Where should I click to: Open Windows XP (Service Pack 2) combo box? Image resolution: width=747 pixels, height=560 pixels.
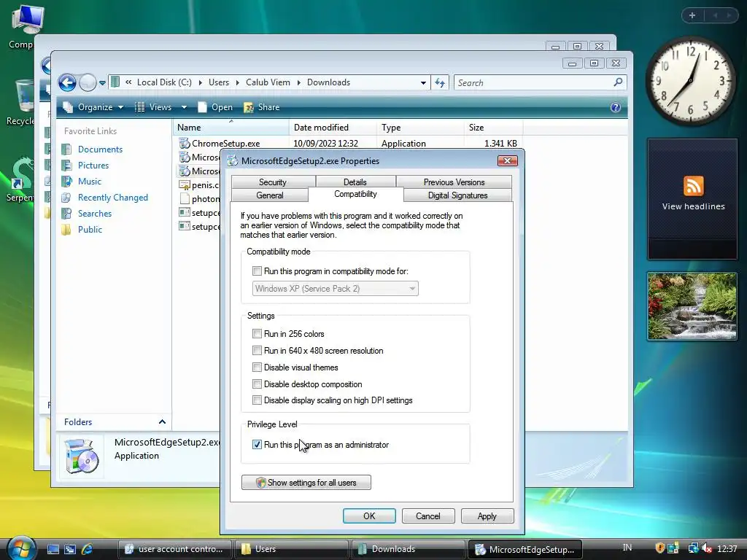pyautogui.click(x=336, y=289)
